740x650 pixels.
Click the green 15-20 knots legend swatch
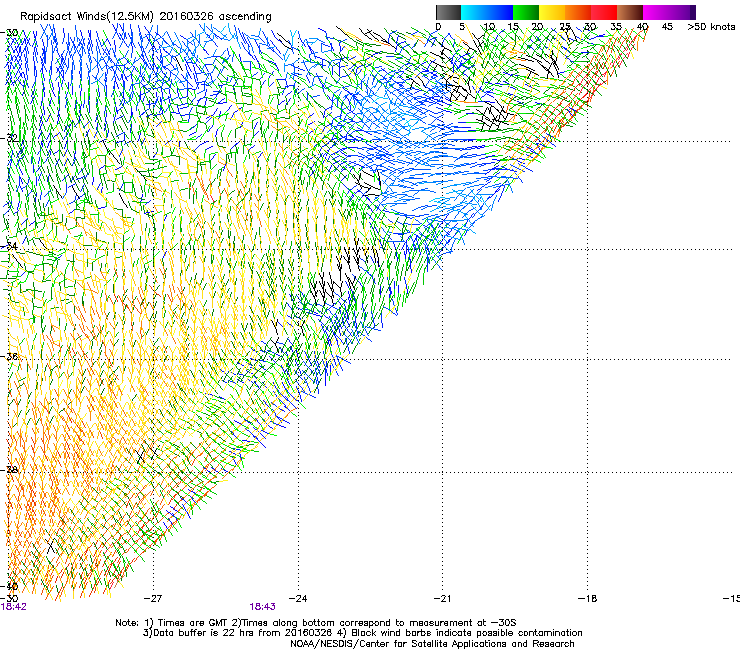click(526, 12)
